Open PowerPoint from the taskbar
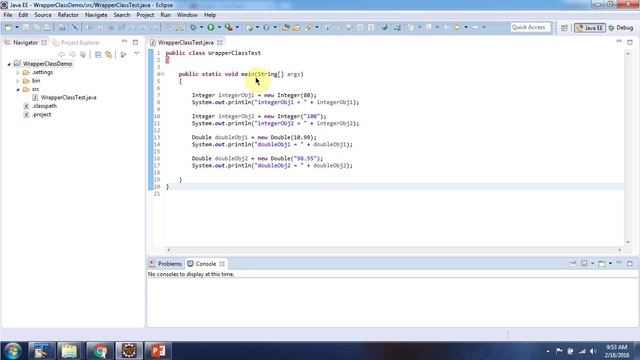 click(158, 351)
